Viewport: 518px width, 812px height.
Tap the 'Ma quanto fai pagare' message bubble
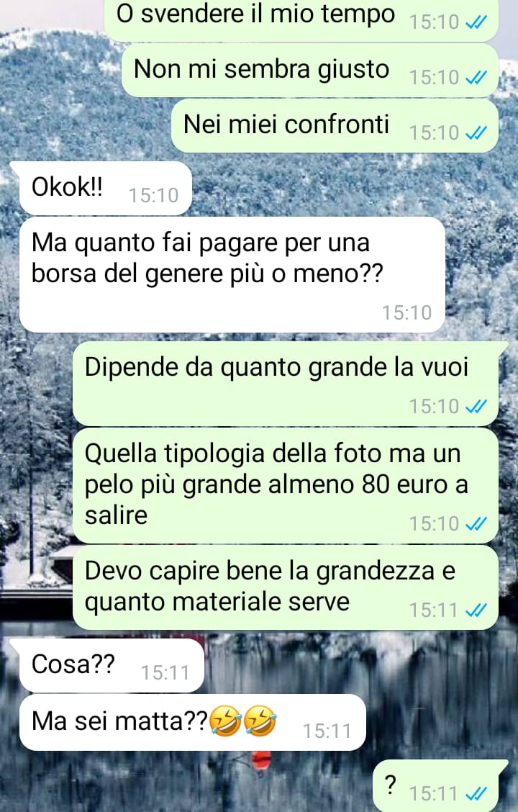(232, 274)
